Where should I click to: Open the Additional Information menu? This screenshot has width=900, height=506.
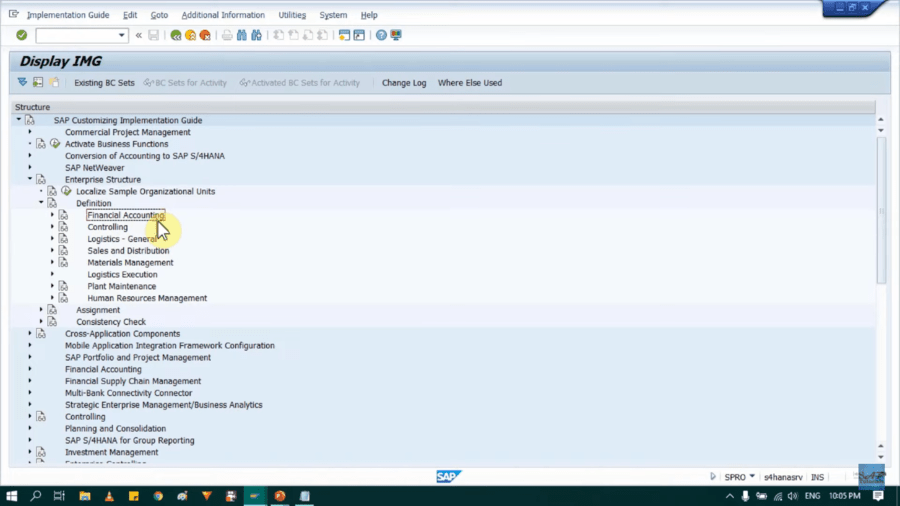[x=223, y=15]
